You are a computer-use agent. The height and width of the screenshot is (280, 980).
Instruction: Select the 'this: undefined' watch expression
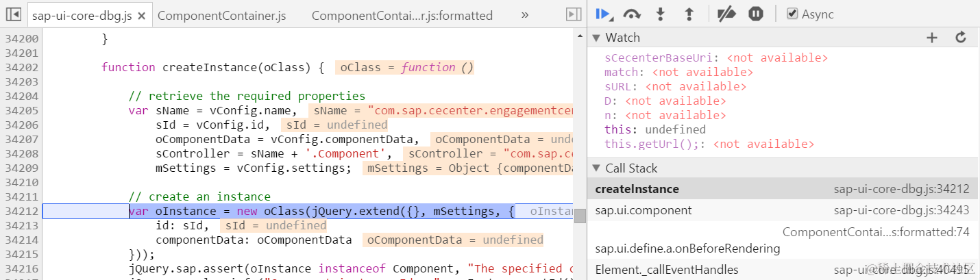coord(654,130)
